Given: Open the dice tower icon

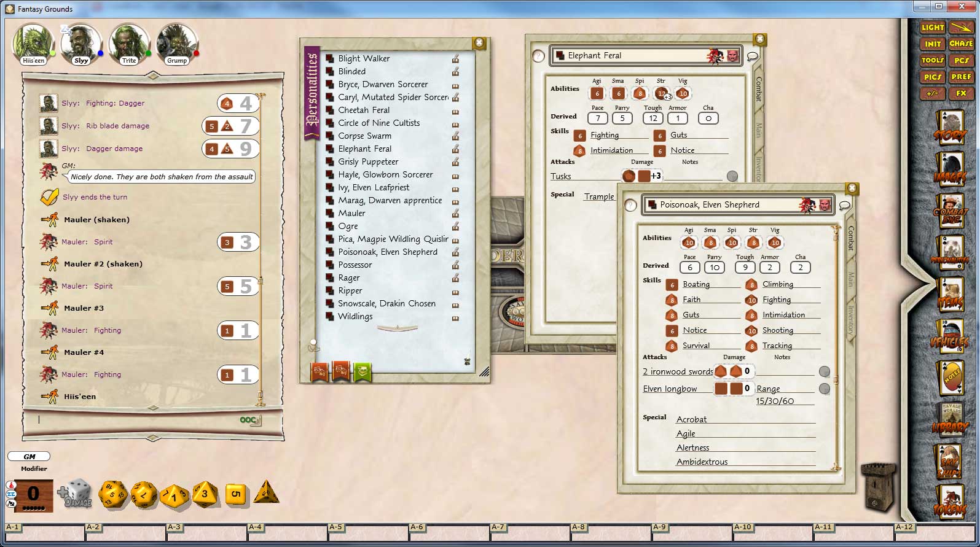Looking at the screenshot, I should [877, 487].
